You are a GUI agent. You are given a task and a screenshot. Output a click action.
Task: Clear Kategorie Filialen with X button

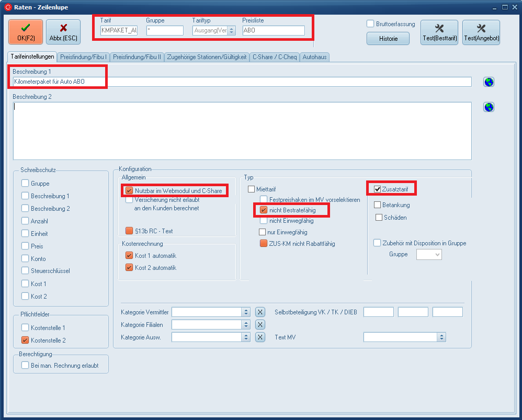pyautogui.click(x=260, y=324)
